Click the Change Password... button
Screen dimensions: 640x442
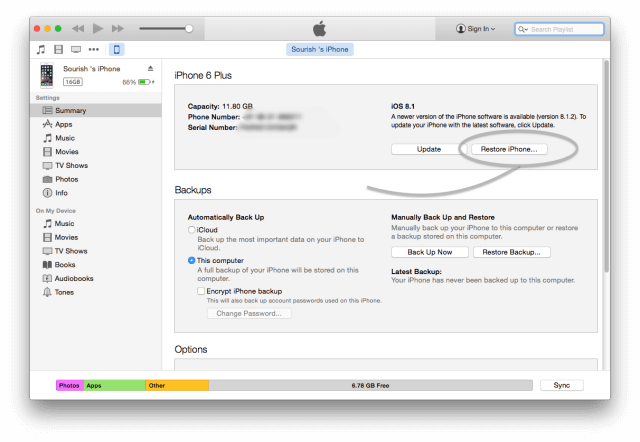click(249, 313)
